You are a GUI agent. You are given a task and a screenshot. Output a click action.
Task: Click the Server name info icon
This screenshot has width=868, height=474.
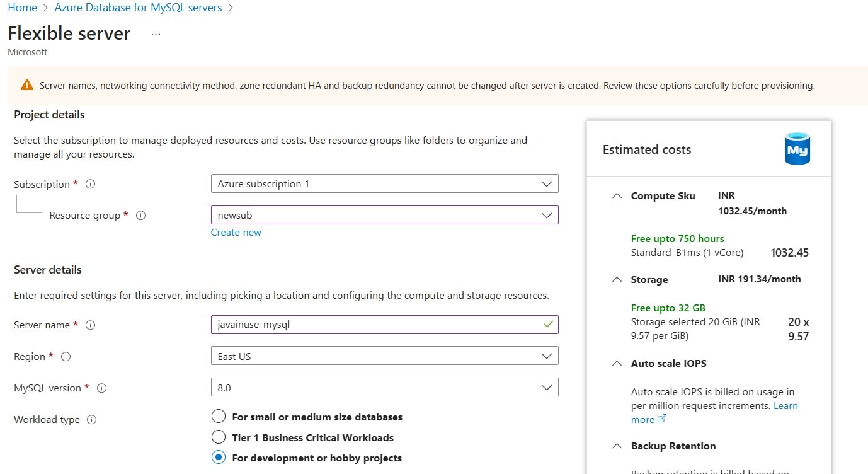tap(91, 325)
